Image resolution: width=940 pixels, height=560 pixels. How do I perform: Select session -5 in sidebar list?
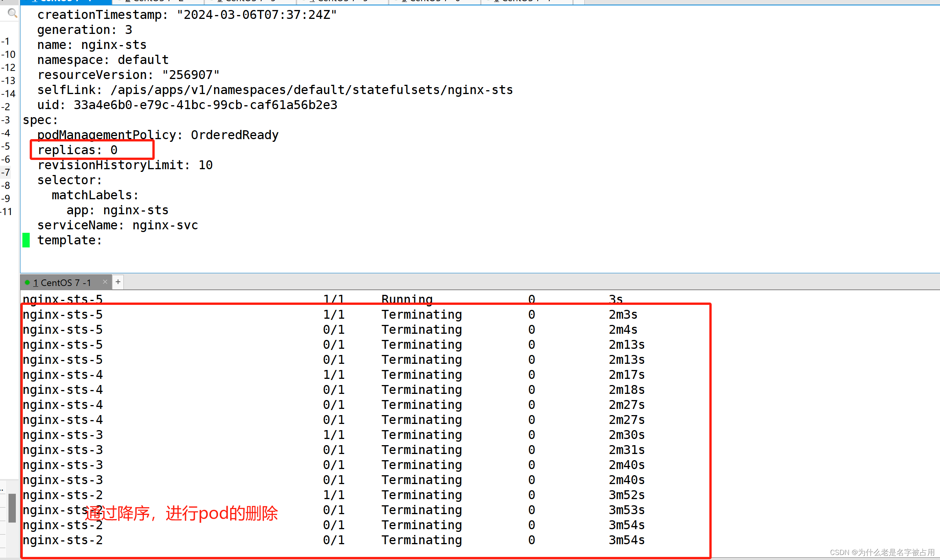pos(6,146)
